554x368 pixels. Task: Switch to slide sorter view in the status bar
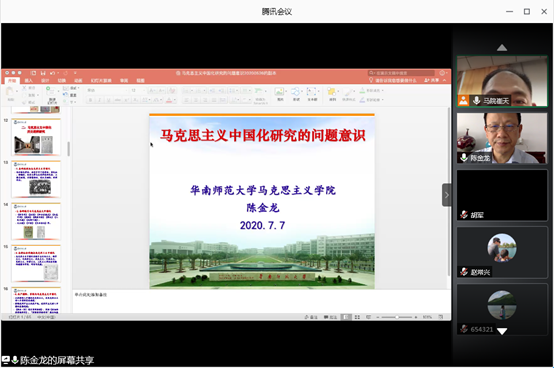click(x=357, y=317)
